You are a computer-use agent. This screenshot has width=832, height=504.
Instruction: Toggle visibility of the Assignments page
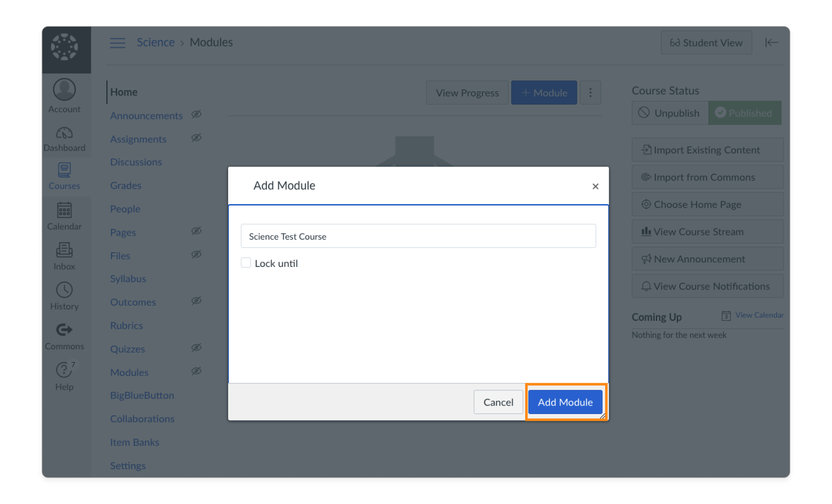click(x=196, y=138)
